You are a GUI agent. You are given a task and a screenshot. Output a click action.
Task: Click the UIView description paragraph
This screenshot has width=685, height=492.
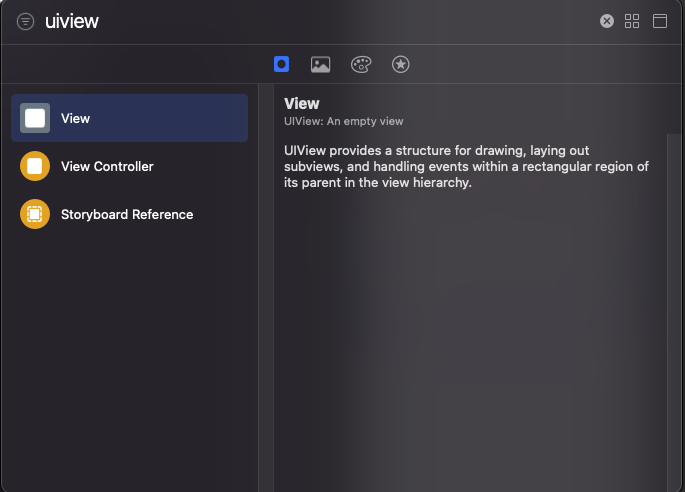[466, 166]
